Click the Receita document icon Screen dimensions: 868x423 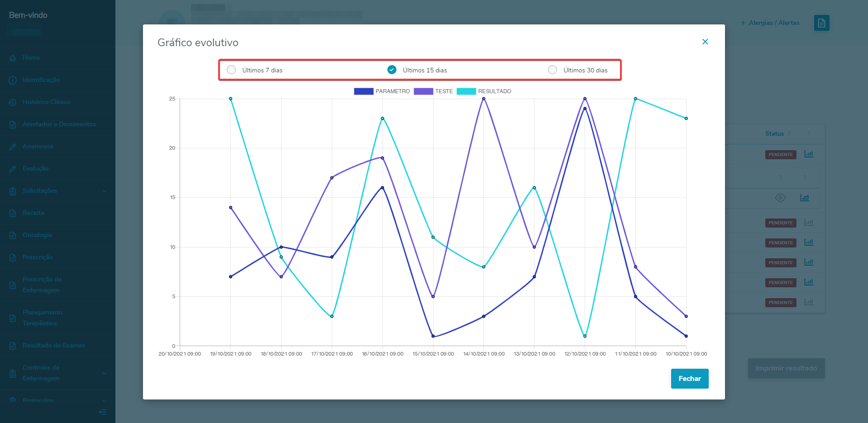[x=13, y=213]
